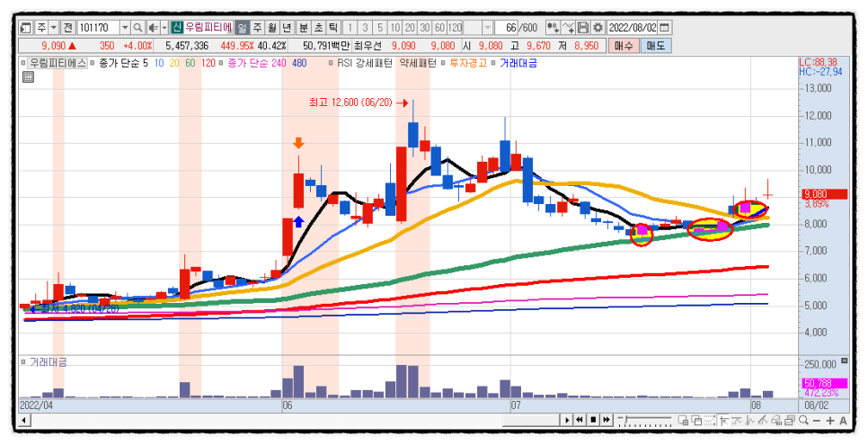Click the 매수 buy button
Viewport: 868px width, 445px height.
[624, 46]
